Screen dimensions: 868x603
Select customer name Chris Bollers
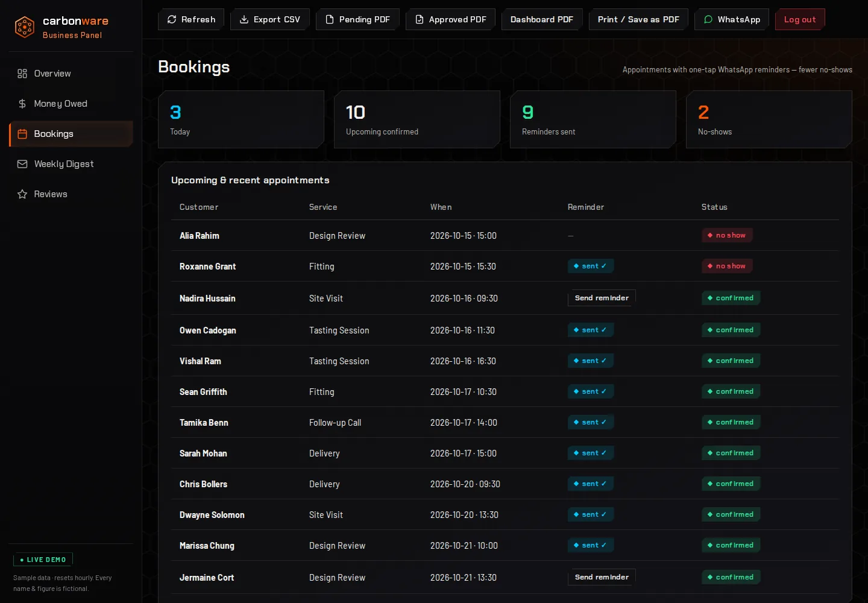pyautogui.click(x=203, y=484)
